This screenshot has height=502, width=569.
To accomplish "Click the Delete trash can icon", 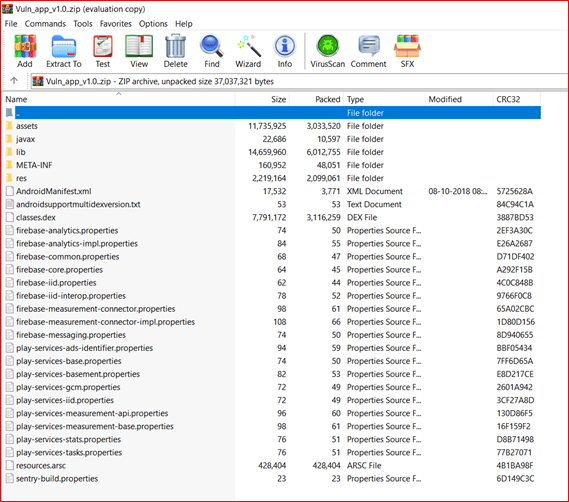I will pyautogui.click(x=176, y=46).
